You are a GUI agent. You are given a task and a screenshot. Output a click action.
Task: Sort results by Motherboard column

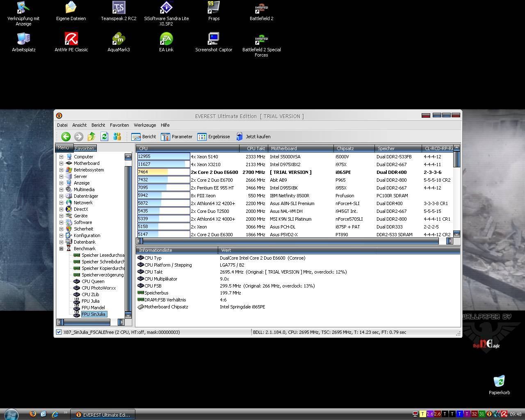click(x=301, y=148)
